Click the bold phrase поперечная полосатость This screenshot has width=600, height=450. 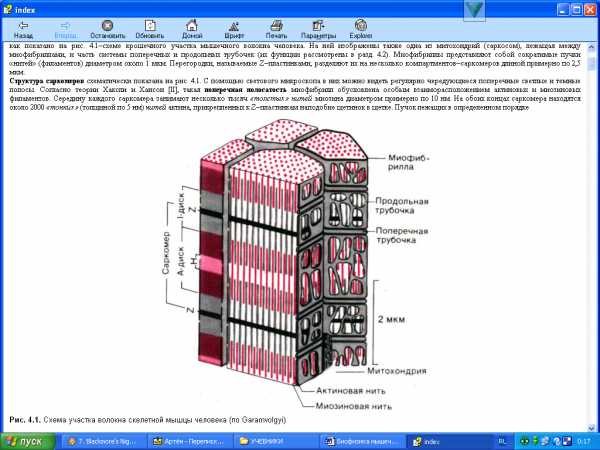245,90
